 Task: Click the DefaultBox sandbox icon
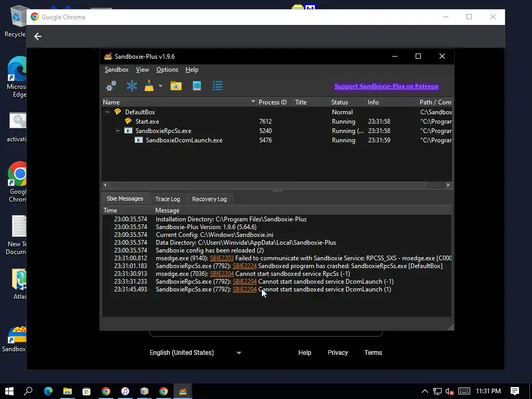[118, 112]
